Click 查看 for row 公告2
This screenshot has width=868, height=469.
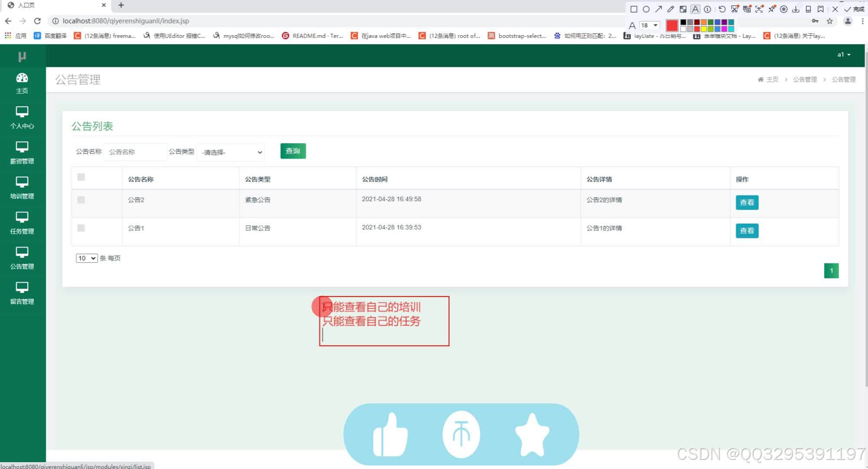pos(747,202)
